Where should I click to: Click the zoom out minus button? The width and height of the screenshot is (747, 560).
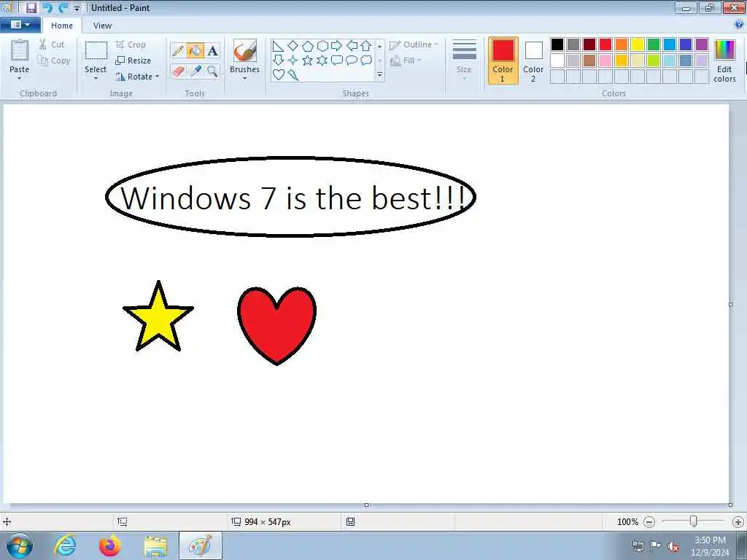pyautogui.click(x=649, y=522)
